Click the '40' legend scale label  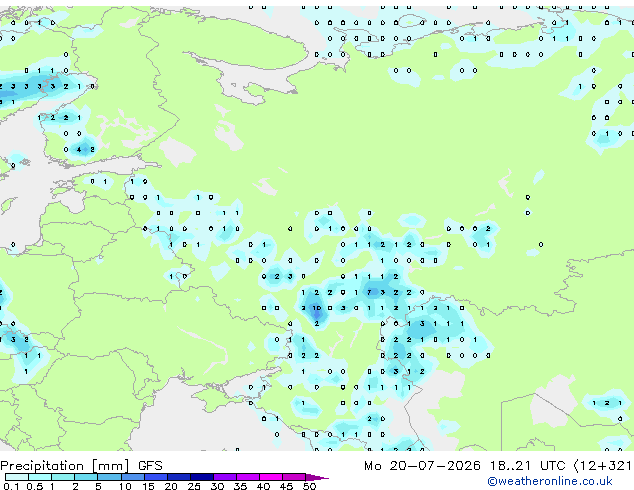point(264,486)
